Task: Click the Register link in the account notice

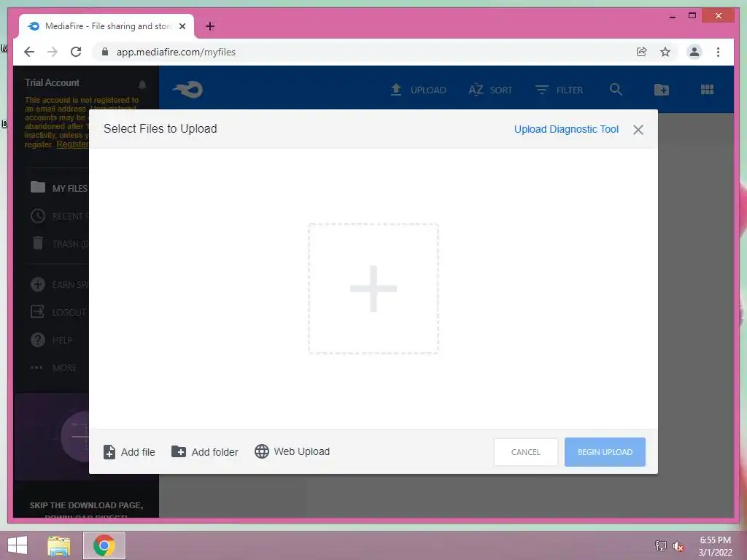Action: tap(72, 144)
